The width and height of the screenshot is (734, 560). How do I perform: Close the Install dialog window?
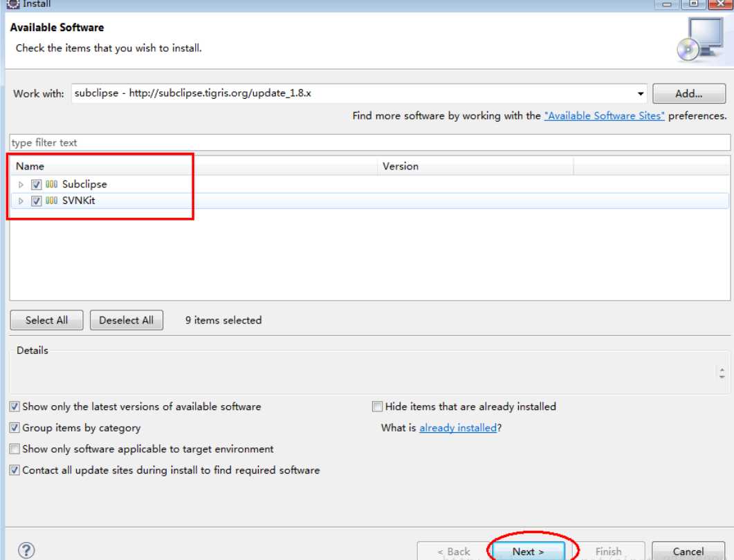point(720,3)
